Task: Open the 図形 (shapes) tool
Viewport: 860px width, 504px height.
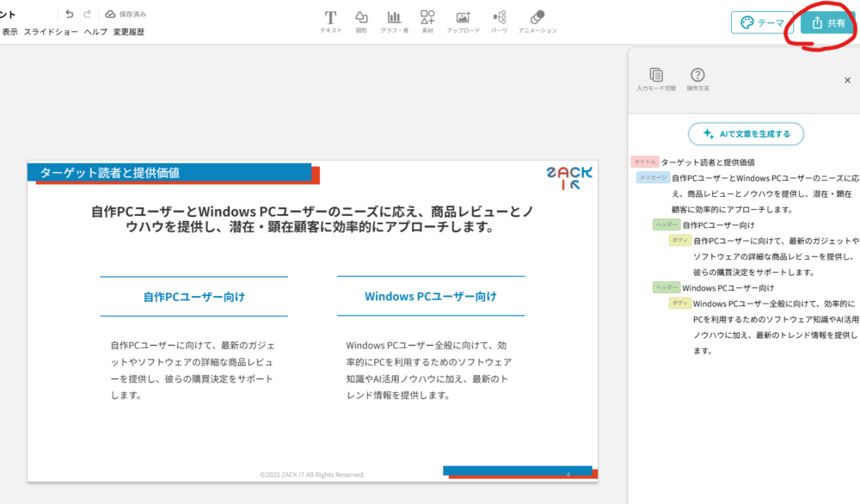Action: pos(361,21)
